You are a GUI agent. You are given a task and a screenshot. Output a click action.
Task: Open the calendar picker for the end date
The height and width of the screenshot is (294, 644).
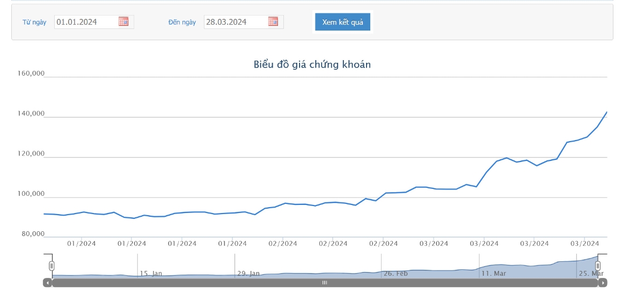click(273, 21)
